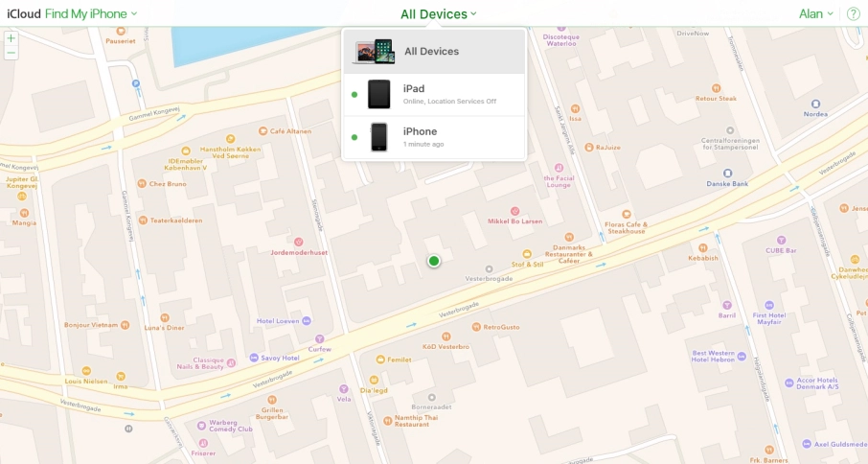The height and width of the screenshot is (464, 868).
Task: Select the iPad device entry
Action: click(434, 95)
